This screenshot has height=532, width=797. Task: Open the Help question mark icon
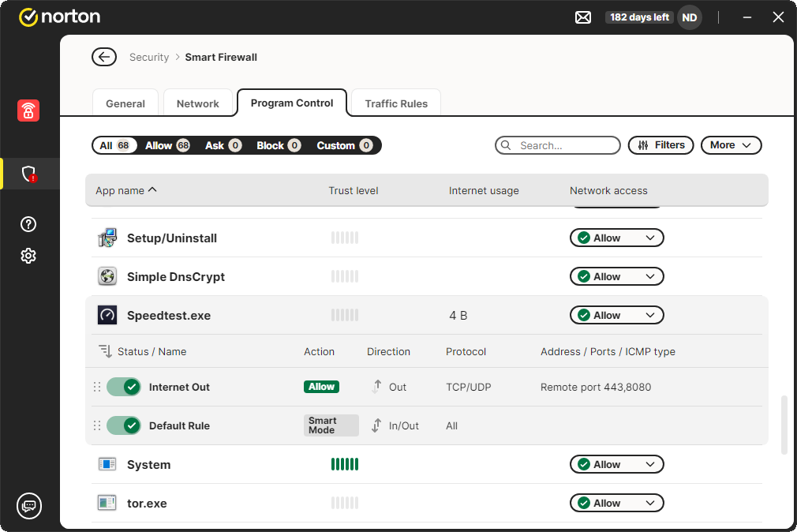tap(28, 224)
